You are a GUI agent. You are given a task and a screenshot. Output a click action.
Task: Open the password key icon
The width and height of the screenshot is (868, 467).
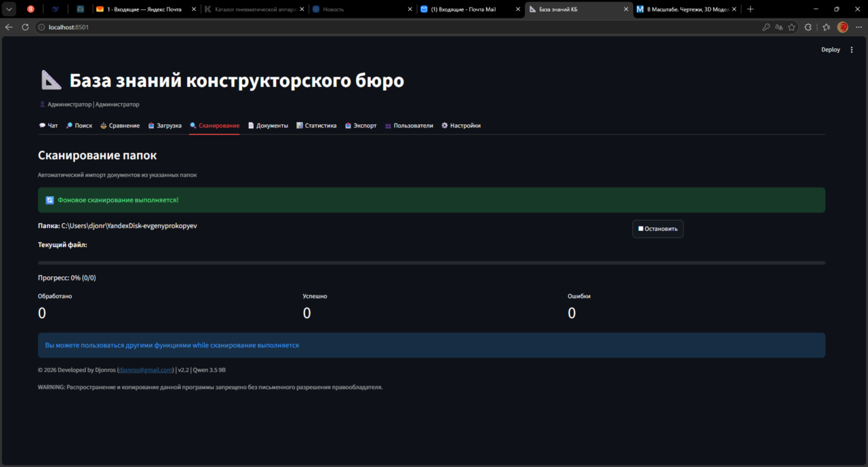(x=766, y=27)
